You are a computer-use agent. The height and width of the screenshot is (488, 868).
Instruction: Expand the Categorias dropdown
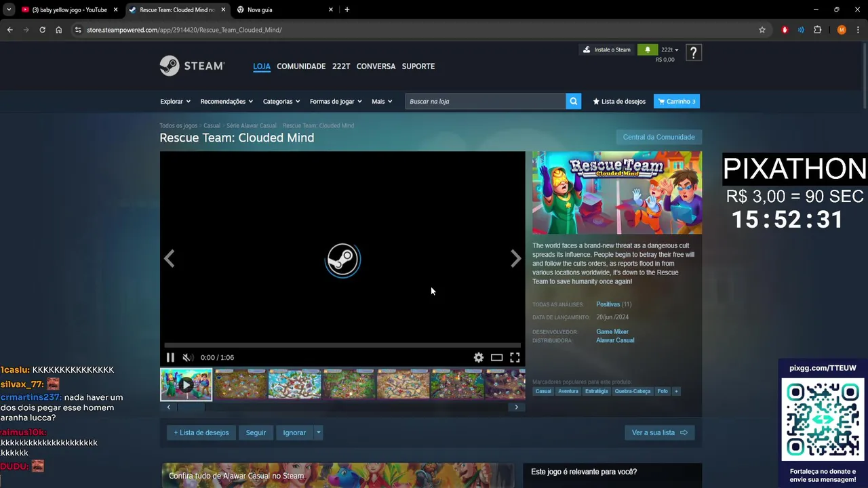pyautogui.click(x=281, y=101)
